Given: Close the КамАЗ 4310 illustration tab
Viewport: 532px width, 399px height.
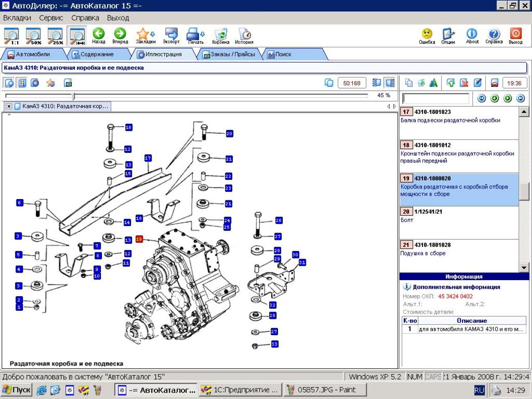Looking at the screenshot, I should tap(9, 106).
